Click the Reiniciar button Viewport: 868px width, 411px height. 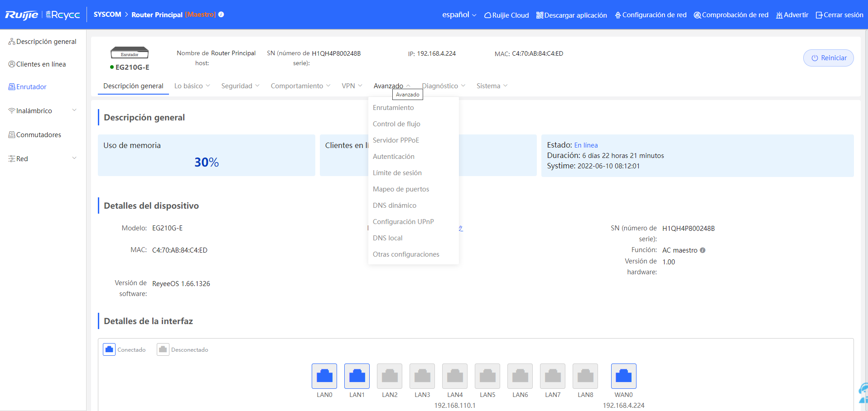pyautogui.click(x=828, y=58)
